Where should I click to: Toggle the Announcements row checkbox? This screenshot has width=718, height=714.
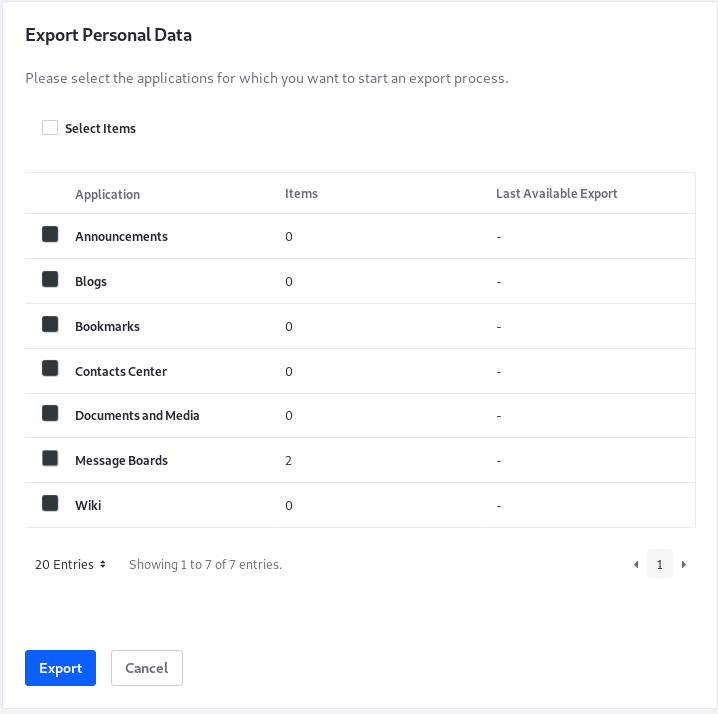[x=50, y=234]
